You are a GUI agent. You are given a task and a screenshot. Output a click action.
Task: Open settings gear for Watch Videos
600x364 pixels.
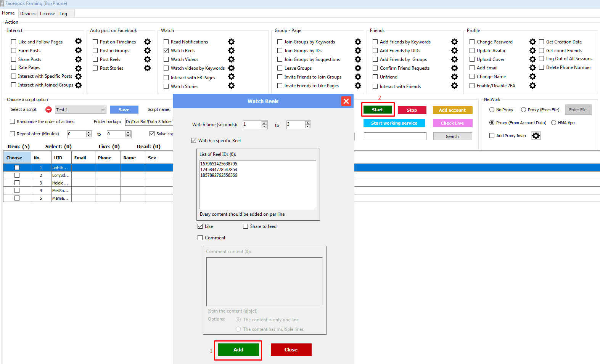point(231,59)
